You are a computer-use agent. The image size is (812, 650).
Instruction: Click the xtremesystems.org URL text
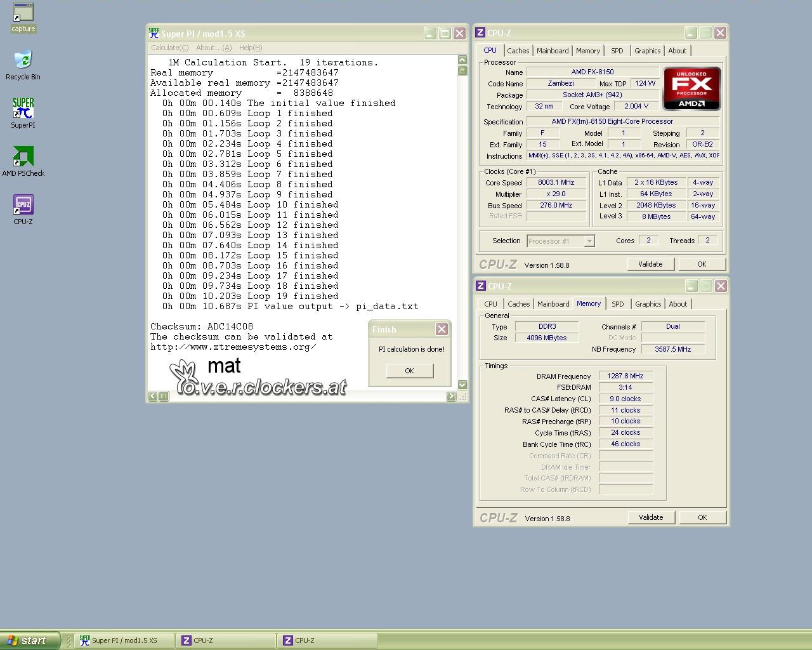tap(233, 347)
